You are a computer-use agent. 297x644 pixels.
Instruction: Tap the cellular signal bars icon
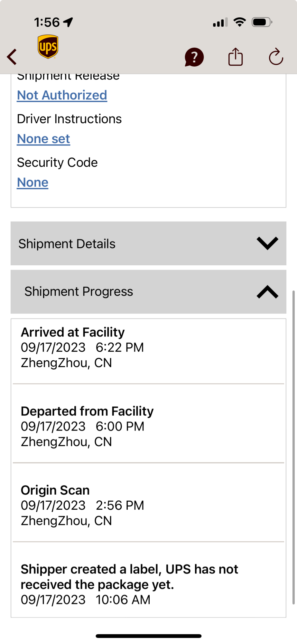220,23
